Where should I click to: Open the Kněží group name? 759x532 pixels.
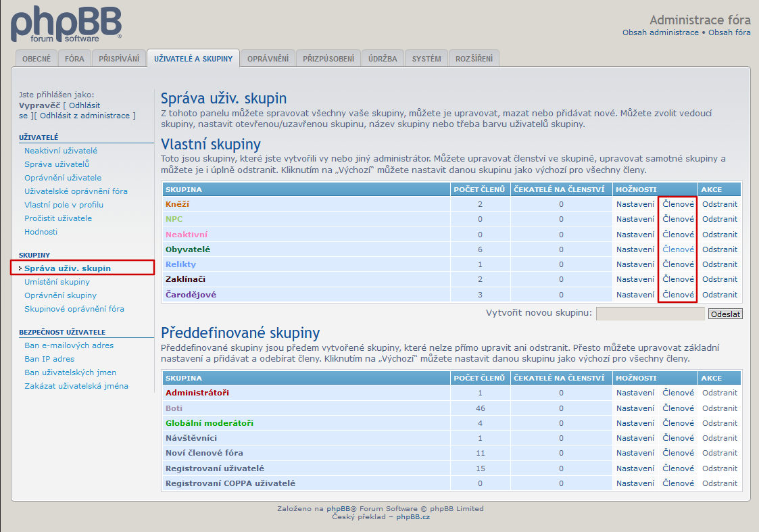[177, 204]
